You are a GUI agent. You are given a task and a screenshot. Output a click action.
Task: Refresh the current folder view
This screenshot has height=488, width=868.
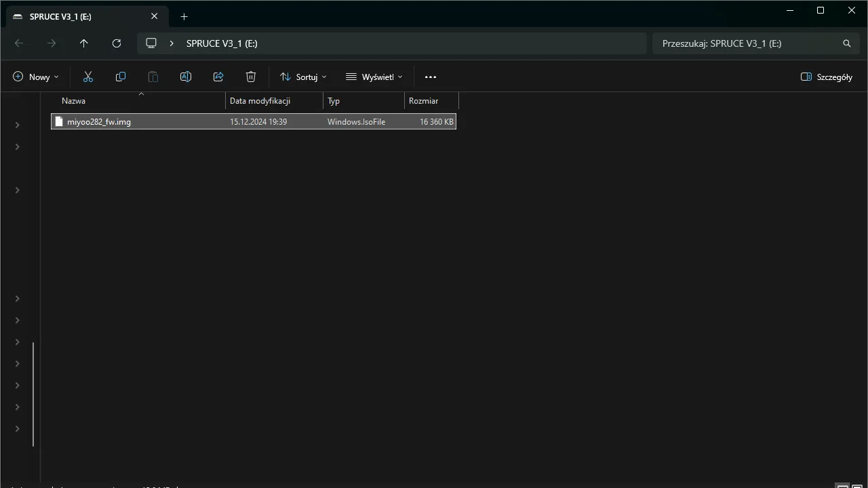[117, 43]
